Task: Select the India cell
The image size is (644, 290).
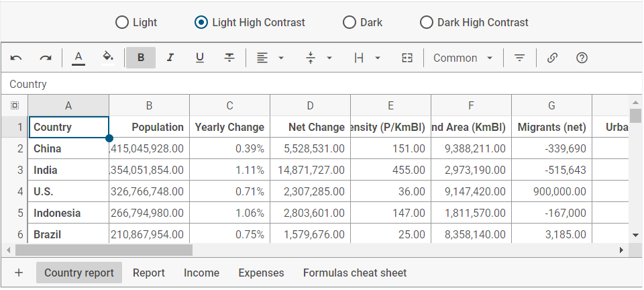Action: coord(68,170)
